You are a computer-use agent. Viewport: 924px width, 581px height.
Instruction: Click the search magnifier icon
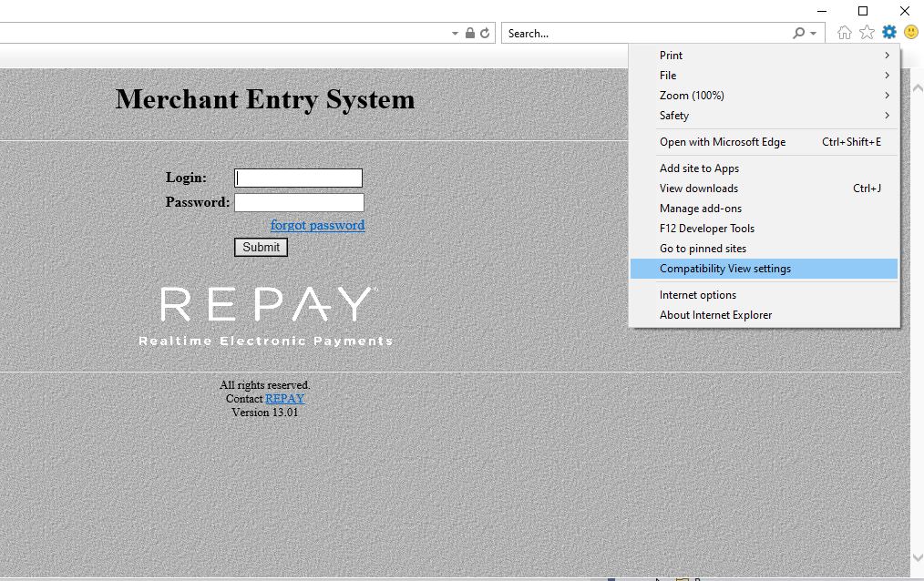click(x=798, y=34)
